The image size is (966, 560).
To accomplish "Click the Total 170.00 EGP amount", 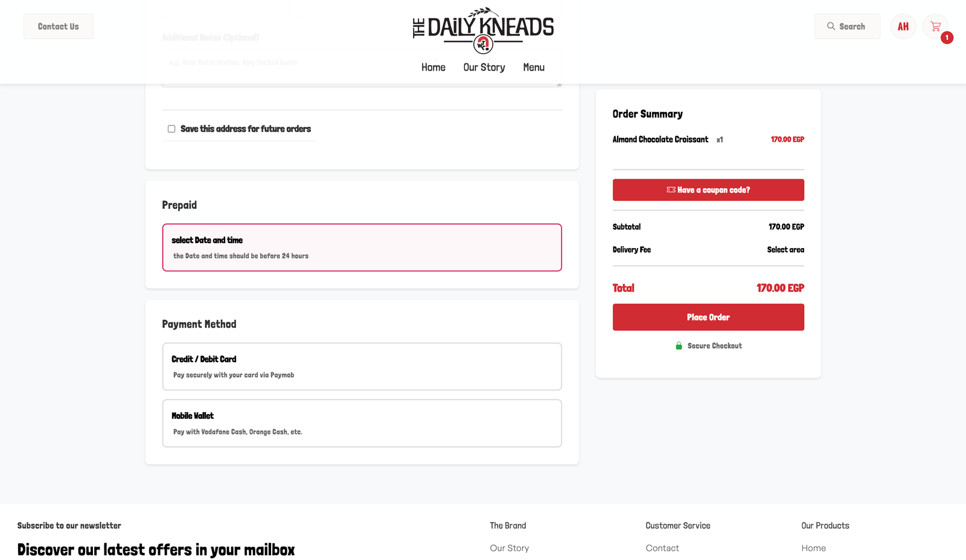I will 780,288.
